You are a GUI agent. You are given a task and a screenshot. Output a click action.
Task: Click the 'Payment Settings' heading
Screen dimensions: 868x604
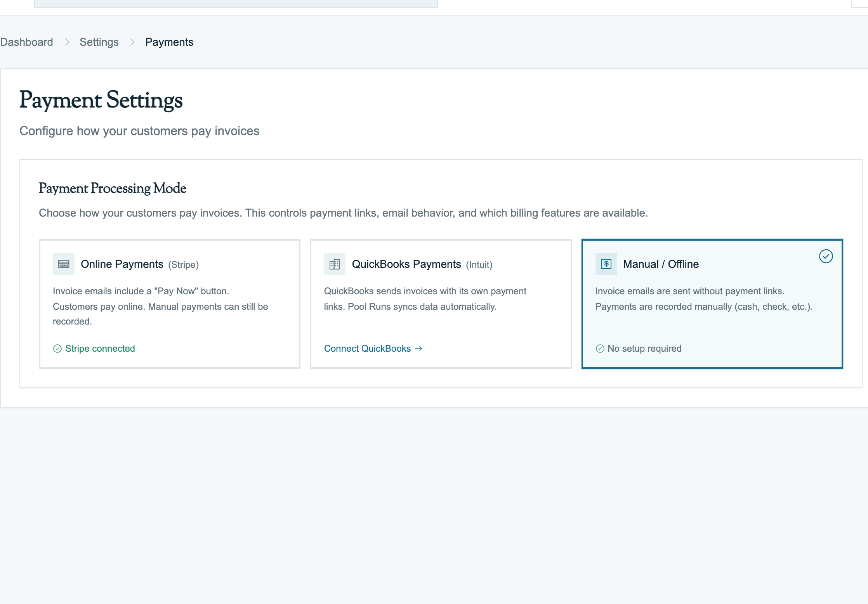point(101,100)
